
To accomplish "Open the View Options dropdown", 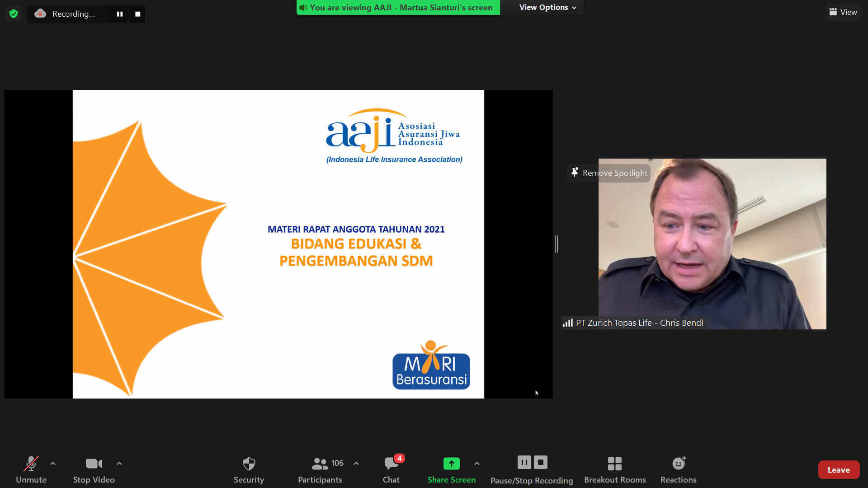I will click(547, 7).
